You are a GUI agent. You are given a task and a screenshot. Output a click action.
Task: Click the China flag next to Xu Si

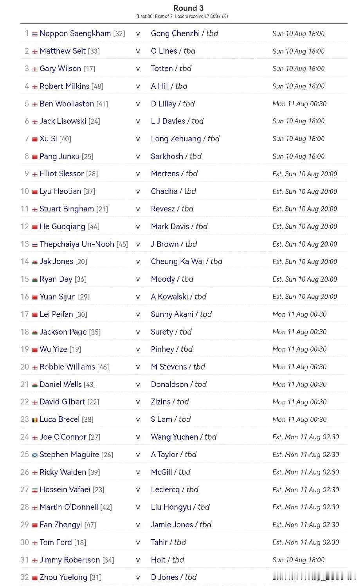coord(35,139)
